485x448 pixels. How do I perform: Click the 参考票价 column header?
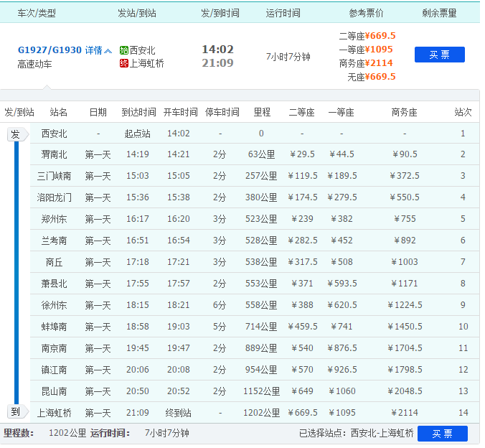[x=366, y=13]
